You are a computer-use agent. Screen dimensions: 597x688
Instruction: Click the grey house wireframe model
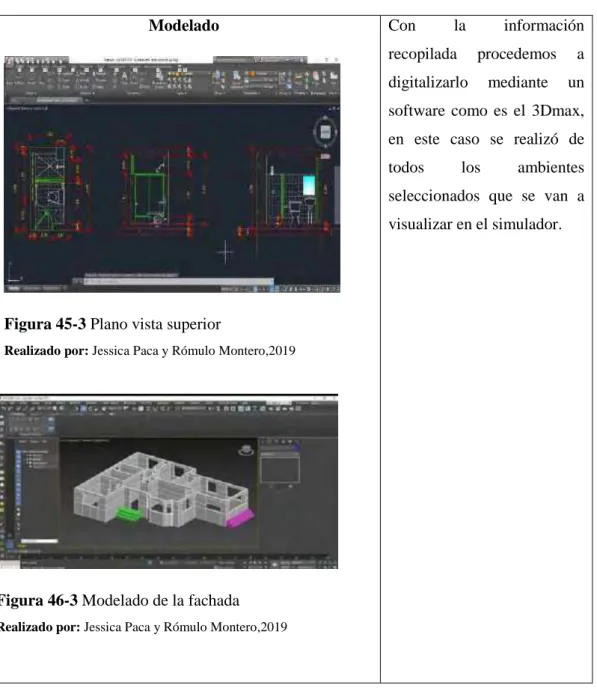click(162, 490)
